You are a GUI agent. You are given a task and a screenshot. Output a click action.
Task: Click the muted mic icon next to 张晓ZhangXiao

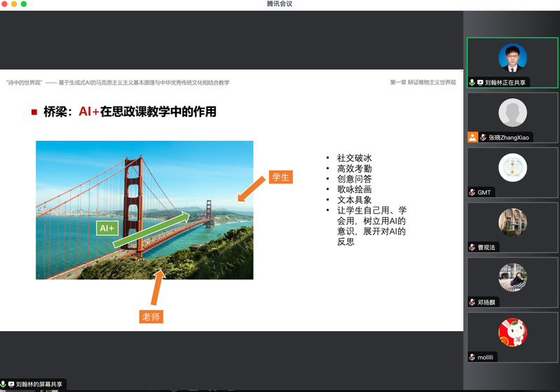(483, 137)
